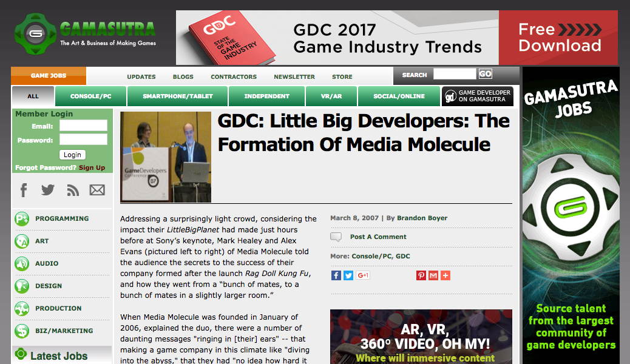Click the Game Developer gd logo icon
This screenshot has width=630, height=364.
point(450,96)
